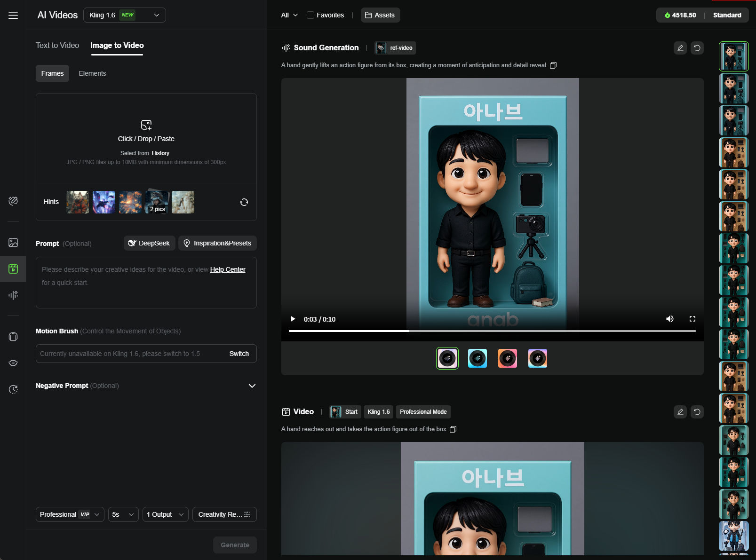Open Inspiration&Presets
Image resolution: width=756 pixels, height=560 pixels.
click(x=217, y=243)
